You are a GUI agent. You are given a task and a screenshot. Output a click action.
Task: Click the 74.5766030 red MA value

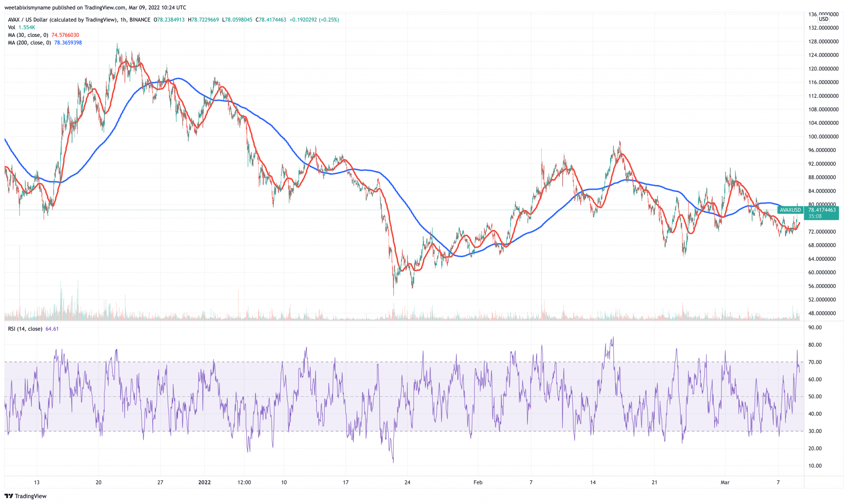65,35
